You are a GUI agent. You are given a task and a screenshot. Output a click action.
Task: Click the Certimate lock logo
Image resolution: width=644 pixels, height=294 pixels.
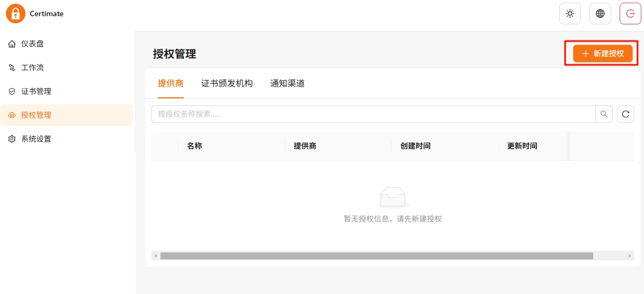(x=16, y=14)
